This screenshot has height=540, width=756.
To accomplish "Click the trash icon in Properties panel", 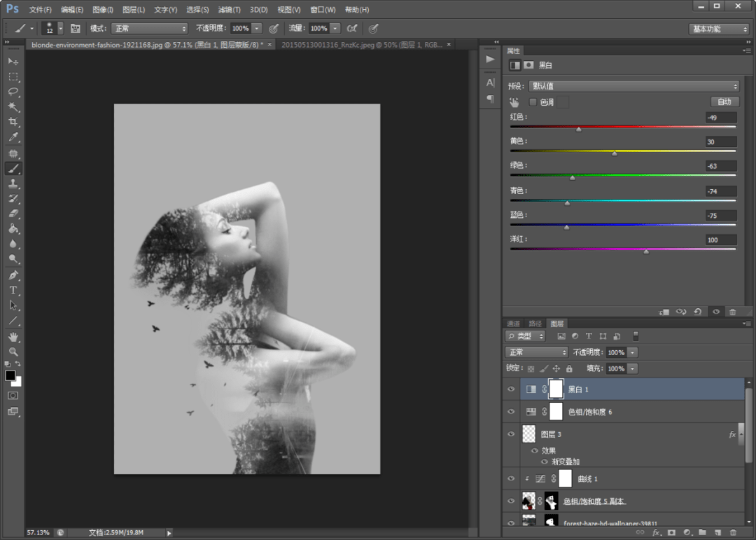I will click(x=732, y=312).
